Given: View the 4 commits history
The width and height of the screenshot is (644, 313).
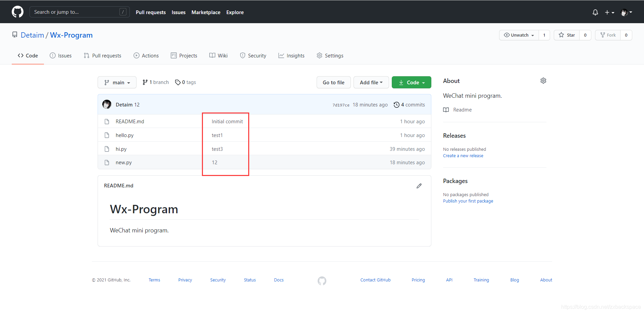Looking at the screenshot, I should click(409, 105).
